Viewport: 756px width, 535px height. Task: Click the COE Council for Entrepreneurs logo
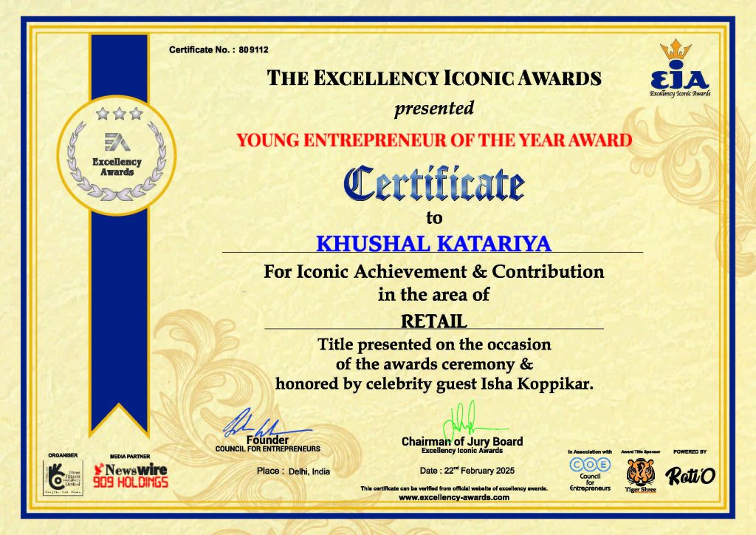pos(590,474)
